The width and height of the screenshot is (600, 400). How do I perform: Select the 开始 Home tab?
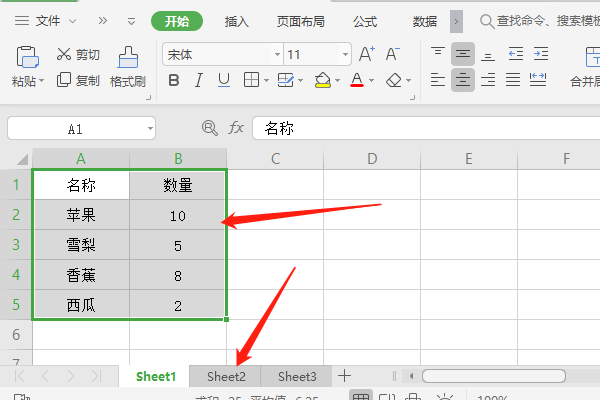pyautogui.click(x=177, y=21)
